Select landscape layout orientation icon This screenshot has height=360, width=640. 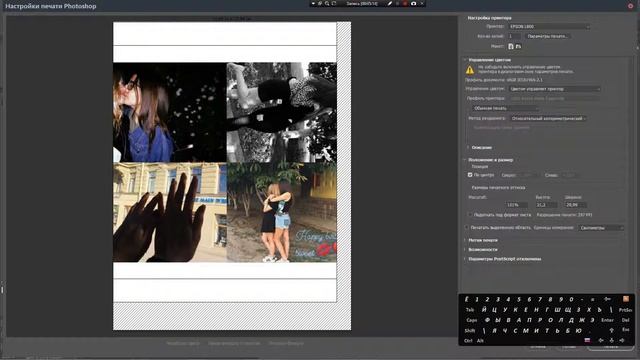[x=518, y=47]
